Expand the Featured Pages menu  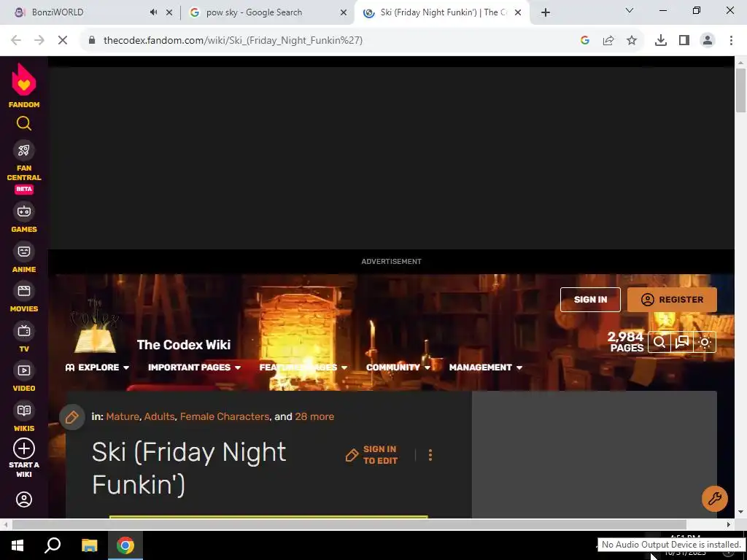(x=303, y=367)
